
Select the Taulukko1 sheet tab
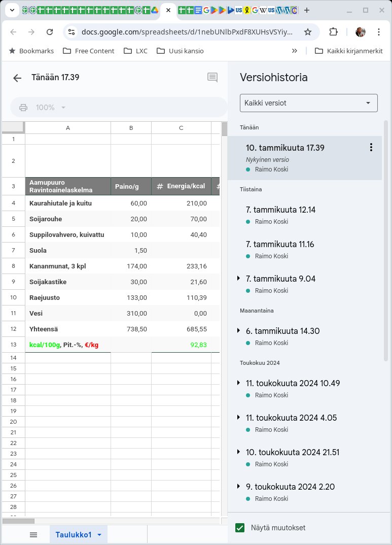click(x=74, y=535)
